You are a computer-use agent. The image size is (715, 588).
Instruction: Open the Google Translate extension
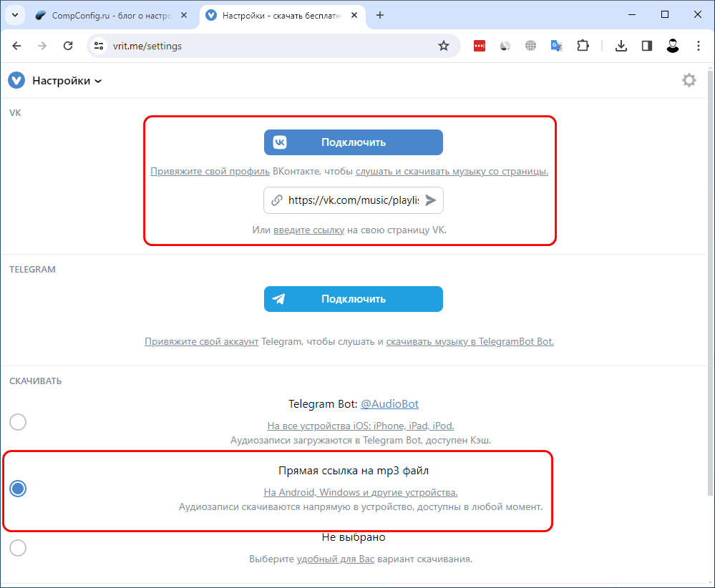click(556, 46)
